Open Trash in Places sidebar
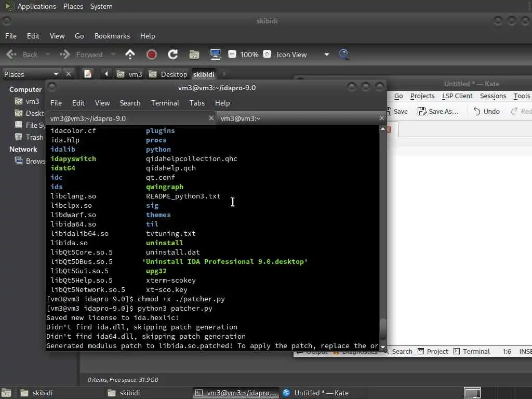 pyautogui.click(x=29, y=137)
